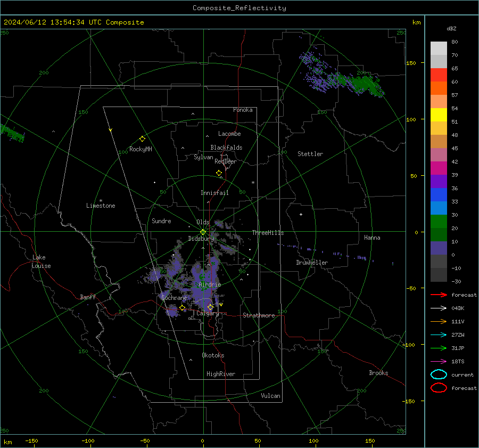The height and width of the screenshot is (448, 479).
Task: Click the Sylvan label on the map
Action: pyautogui.click(x=203, y=157)
